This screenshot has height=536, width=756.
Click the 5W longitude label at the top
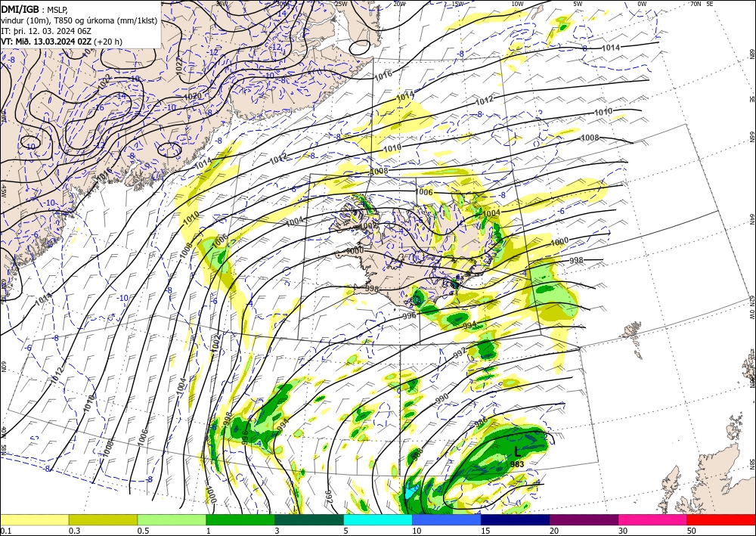click(578, 4)
